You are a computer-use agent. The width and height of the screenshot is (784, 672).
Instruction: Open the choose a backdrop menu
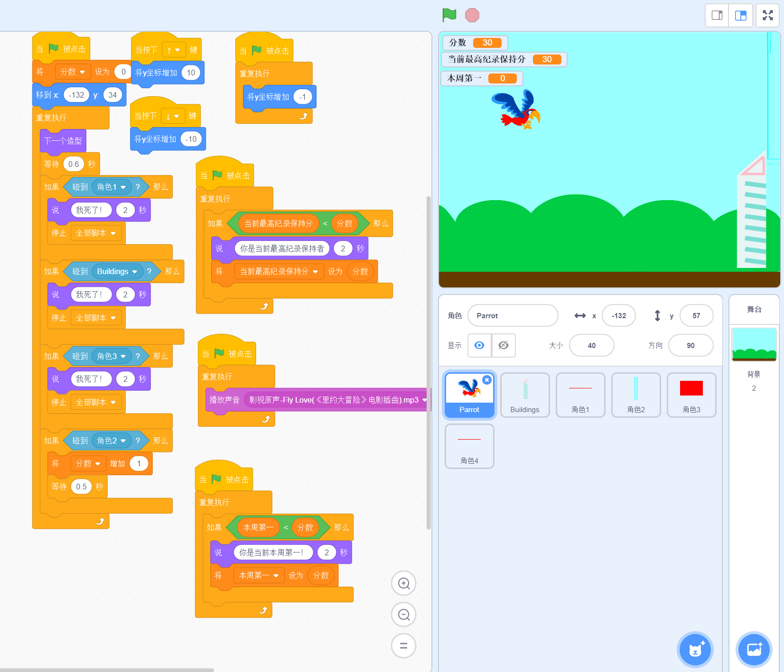pyautogui.click(x=754, y=649)
